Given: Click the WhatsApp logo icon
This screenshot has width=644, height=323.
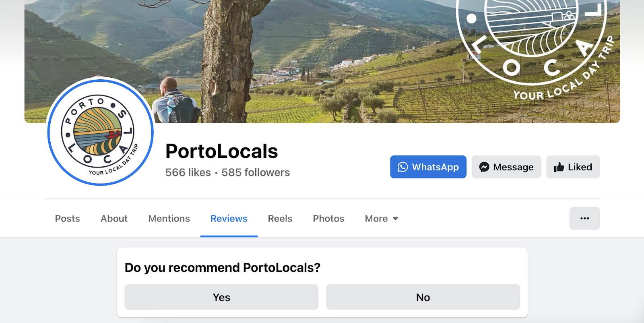Looking at the screenshot, I should 403,167.
